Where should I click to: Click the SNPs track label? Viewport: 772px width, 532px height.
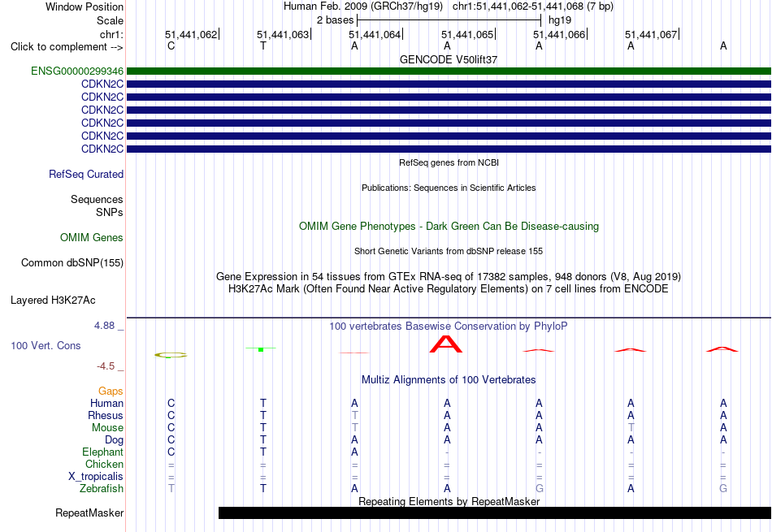[110, 212]
